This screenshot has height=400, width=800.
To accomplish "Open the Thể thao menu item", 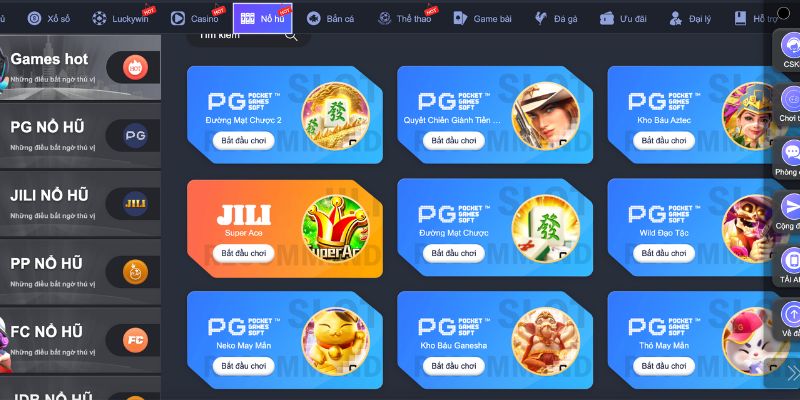I will [x=405, y=19].
